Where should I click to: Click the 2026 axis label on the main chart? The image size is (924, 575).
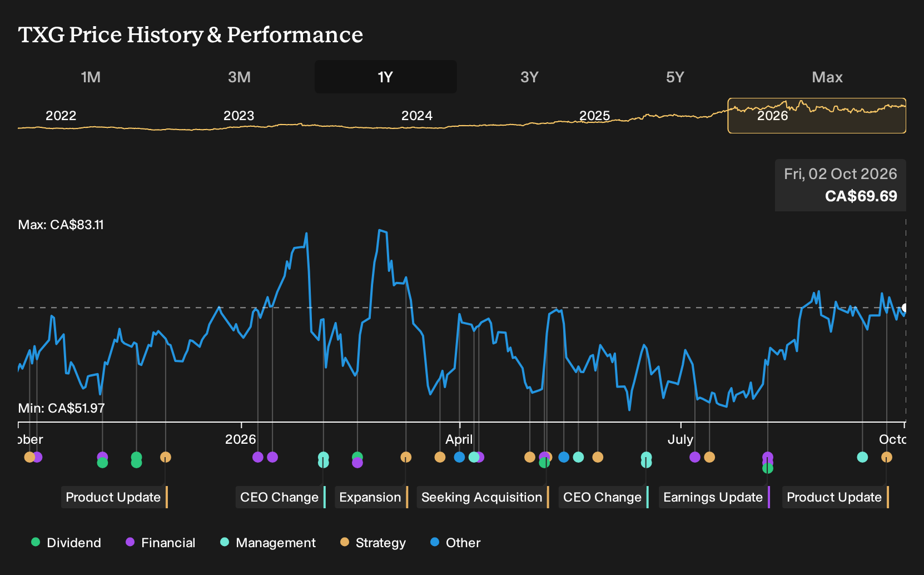(241, 439)
